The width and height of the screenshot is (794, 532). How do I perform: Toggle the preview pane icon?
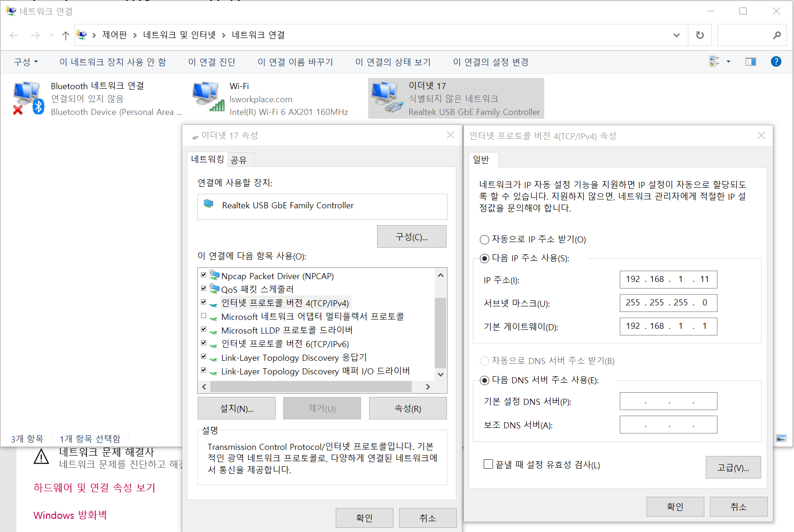[x=750, y=61]
